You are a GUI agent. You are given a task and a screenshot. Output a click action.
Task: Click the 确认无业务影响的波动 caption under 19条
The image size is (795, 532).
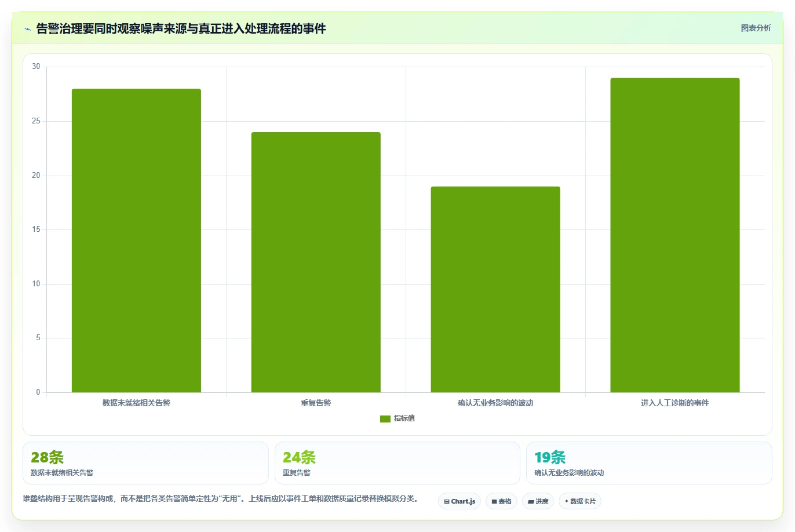click(569, 473)
